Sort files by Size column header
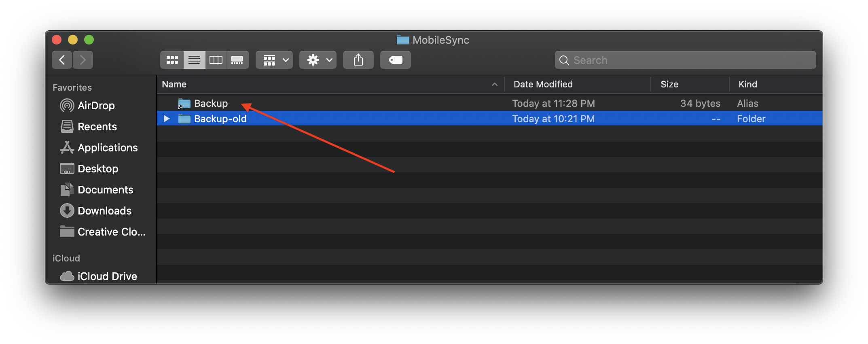This screenshot has height=344, width=868. (x=669, y=84)
